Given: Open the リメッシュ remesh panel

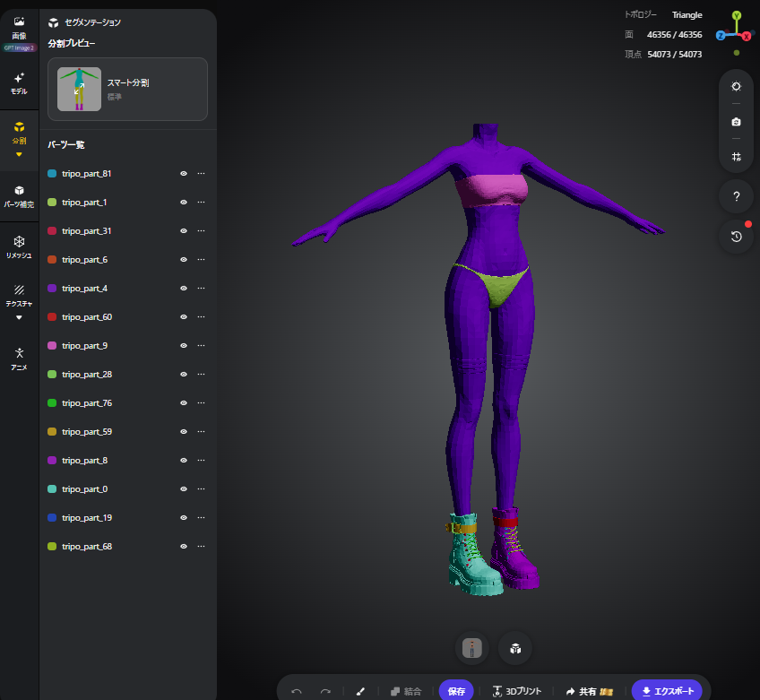Looking at the screenshot, I should (19, 247).
